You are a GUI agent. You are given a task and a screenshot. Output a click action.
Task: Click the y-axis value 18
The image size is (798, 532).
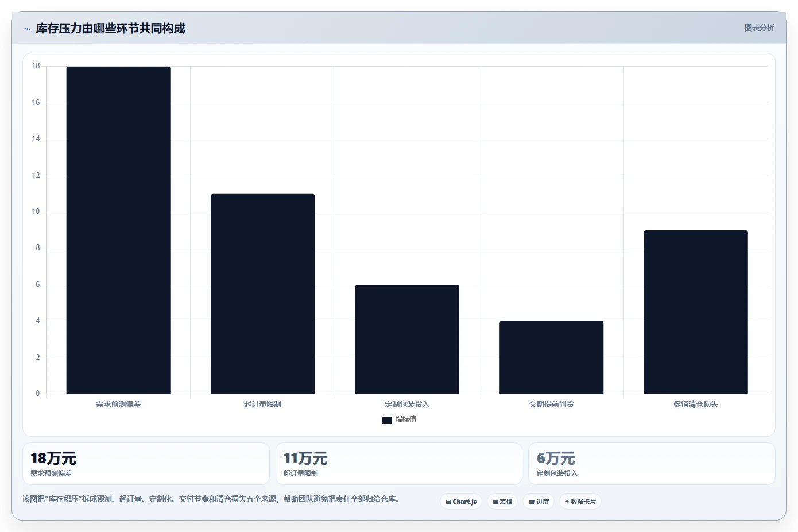coord(36,66)
